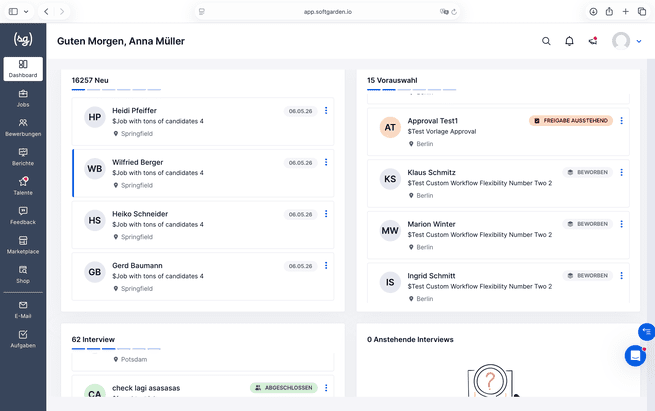This screenshot has height=411, width=655.
Task: Click Heidi Pfeiffer's 06.05.26 date
Action: (x=300, y=111)
